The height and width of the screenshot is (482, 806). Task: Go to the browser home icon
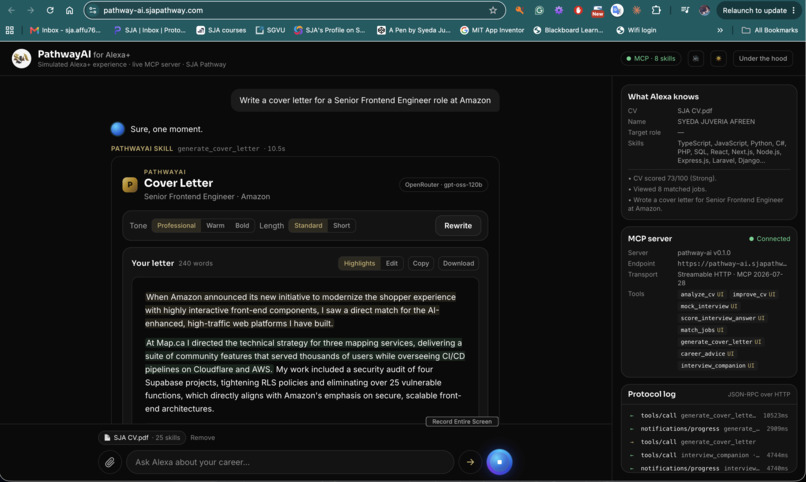click(69, 10)
